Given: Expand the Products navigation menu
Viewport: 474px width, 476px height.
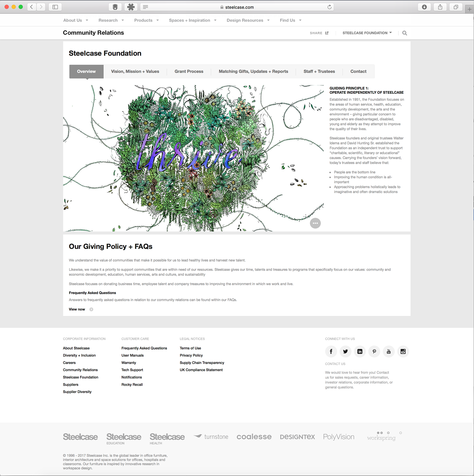Looking at the screenshot, I should coord(146,20).
